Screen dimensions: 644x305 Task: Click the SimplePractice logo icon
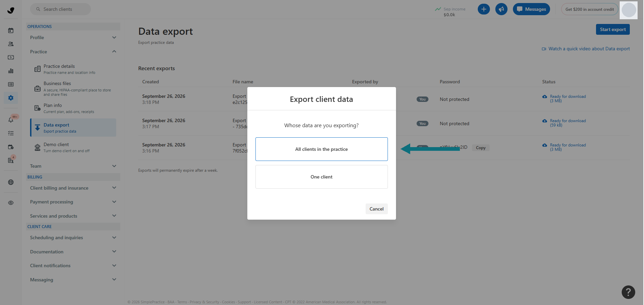tap(11, 10)
